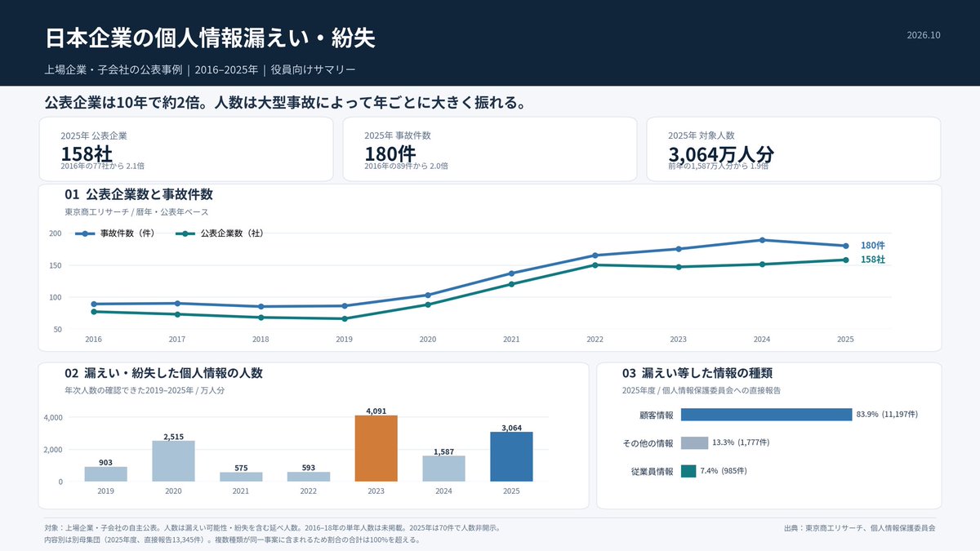Click the headline starting with 公表企業は10年で約2倍
Screen dimensions: 980x551
tap(284, 103)
